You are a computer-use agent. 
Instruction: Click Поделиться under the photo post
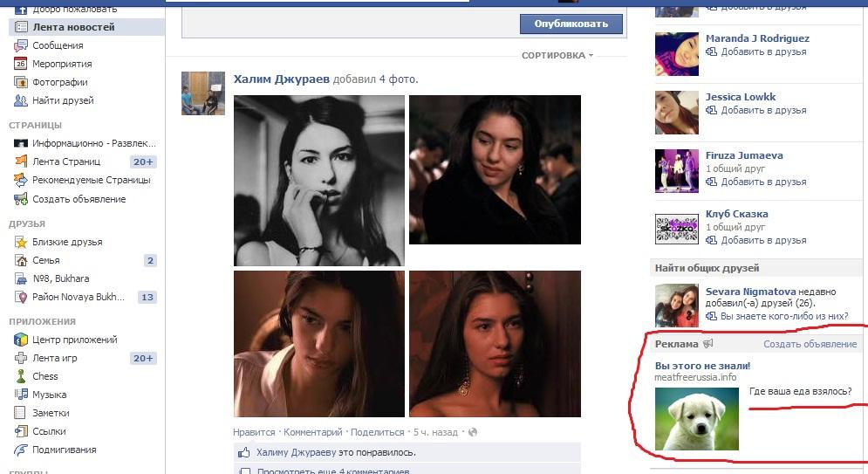point(378,432)
